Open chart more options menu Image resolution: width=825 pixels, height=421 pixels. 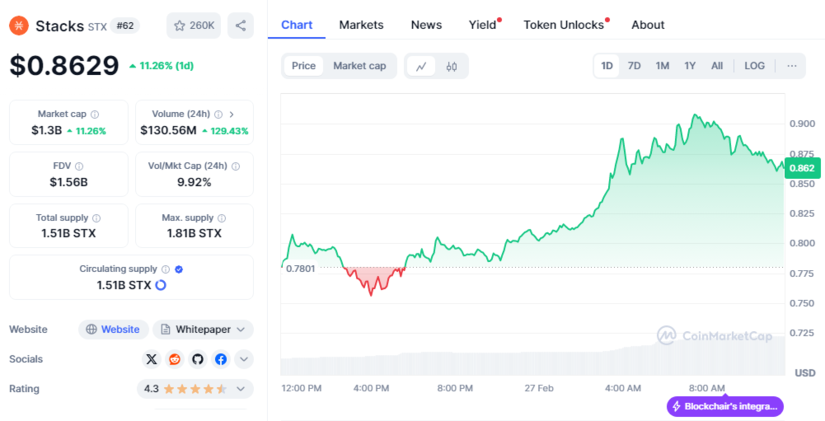(x=792, y=66)
